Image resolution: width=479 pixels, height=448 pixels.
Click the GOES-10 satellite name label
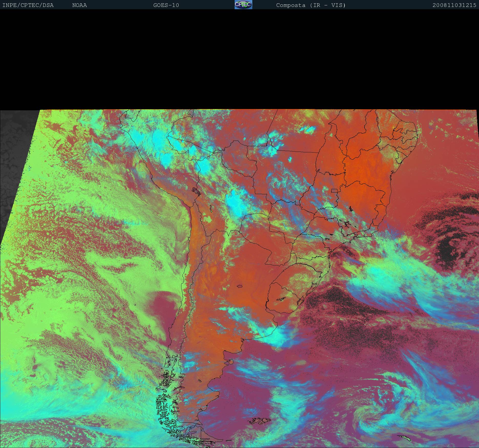[166, 5]
